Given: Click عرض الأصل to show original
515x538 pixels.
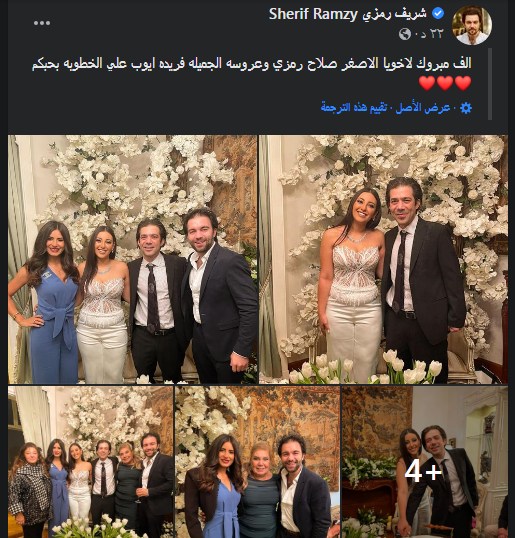Looking at the screenshot, I should coord(422,108).
